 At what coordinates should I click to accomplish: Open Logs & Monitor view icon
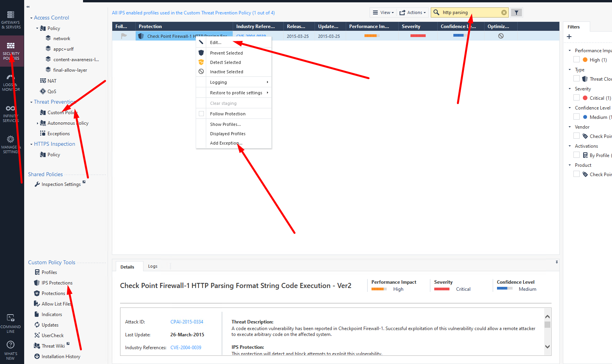(x=11, y=78)
